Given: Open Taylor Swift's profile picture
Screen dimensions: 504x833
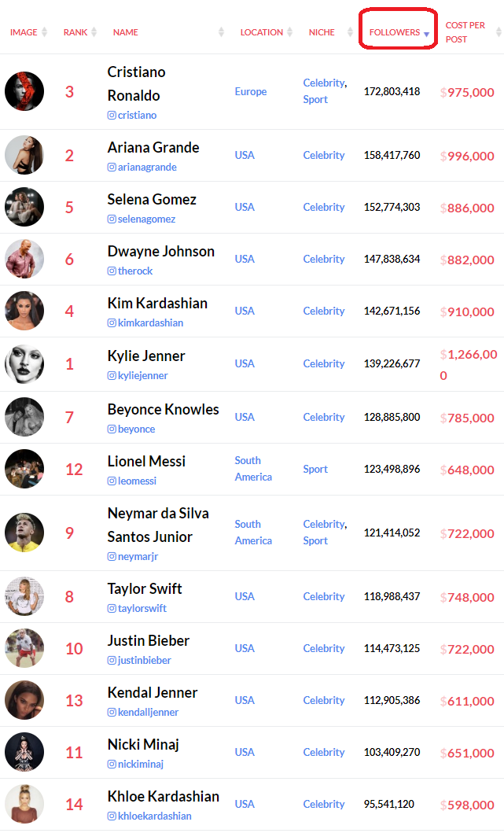Looking at the screenshot, I should [24, 596].
